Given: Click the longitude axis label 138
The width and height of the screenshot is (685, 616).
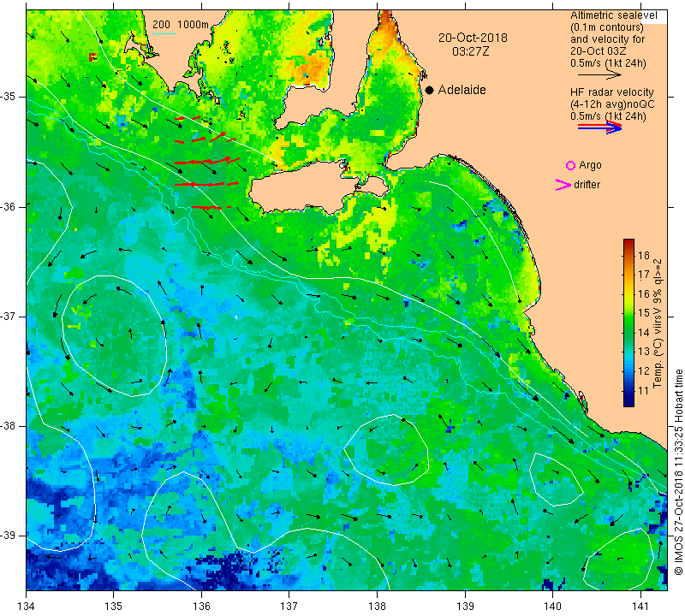Looking at the screenshot, I should click(377, 607).
